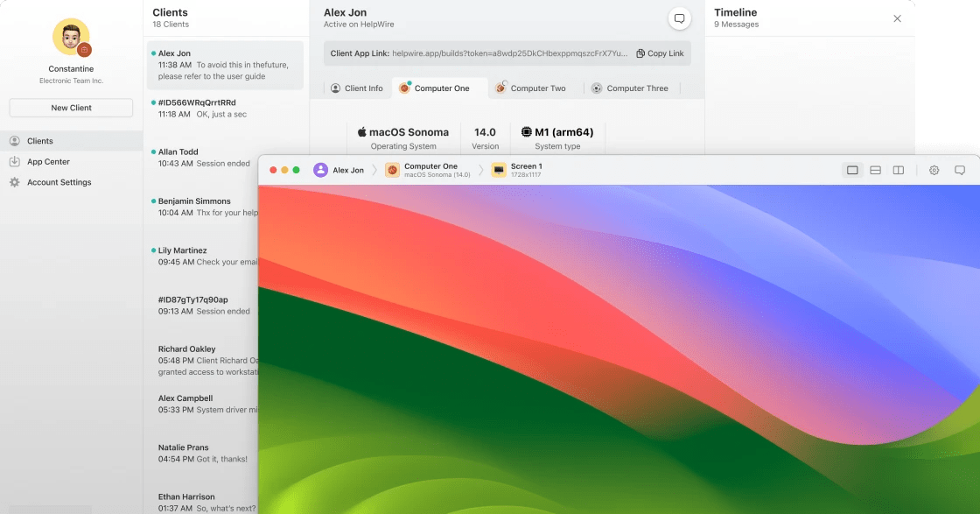980x514 pixels.
Task: Select single-pane view layout icon
Action: pyautogui.click(x=852, y=170)
